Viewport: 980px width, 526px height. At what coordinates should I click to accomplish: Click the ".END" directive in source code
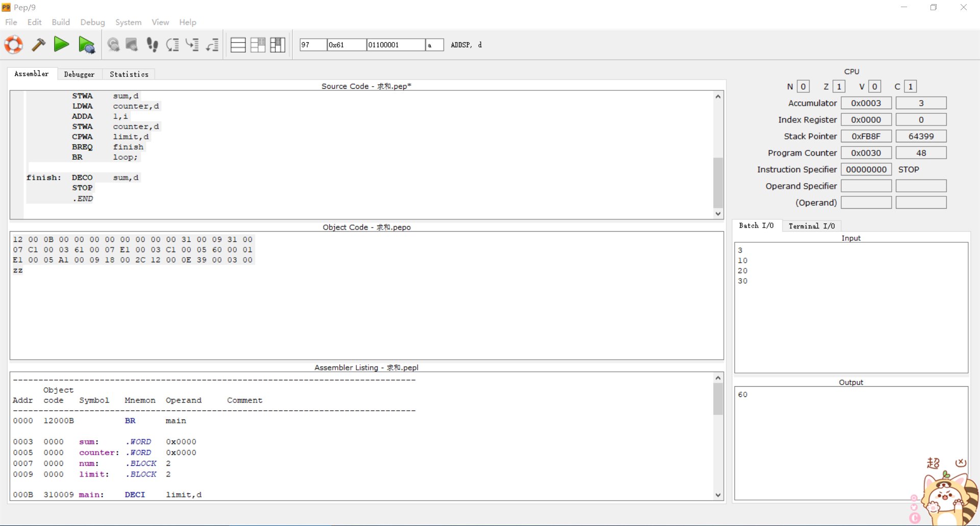(83, 198)
